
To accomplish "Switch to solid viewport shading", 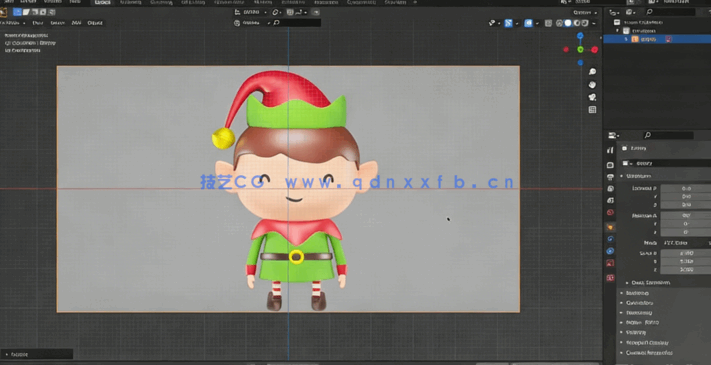I will coord(568,23).
